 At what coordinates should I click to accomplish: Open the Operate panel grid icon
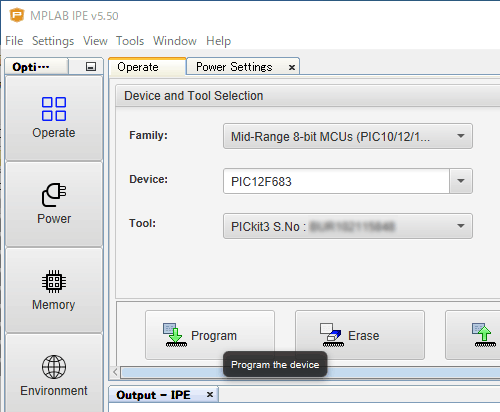pyautogui.click(x=54, y=109)
